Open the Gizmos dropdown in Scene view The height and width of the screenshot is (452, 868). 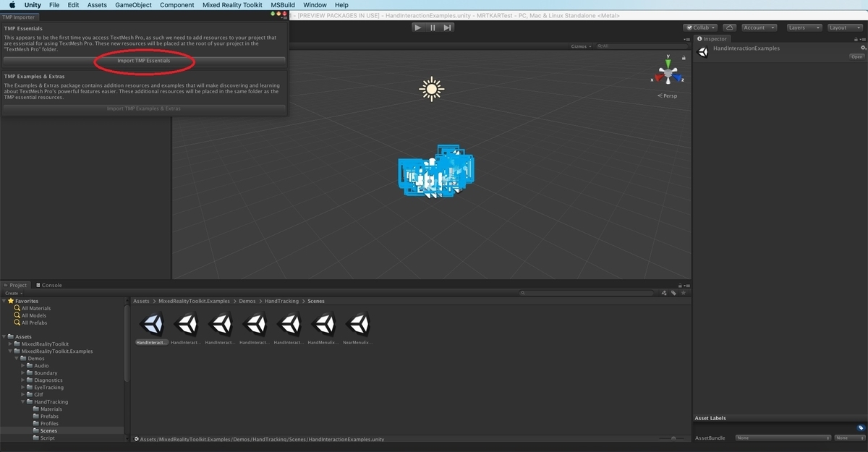[581, 46]
